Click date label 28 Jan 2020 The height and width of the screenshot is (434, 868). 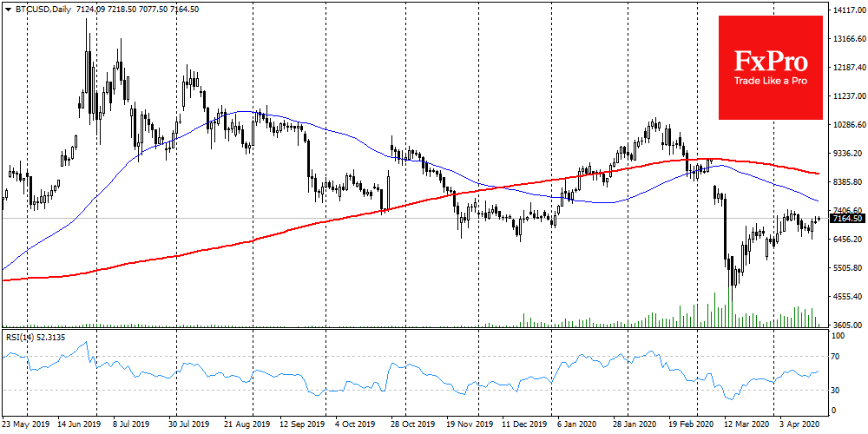click(x=634, y=424)
